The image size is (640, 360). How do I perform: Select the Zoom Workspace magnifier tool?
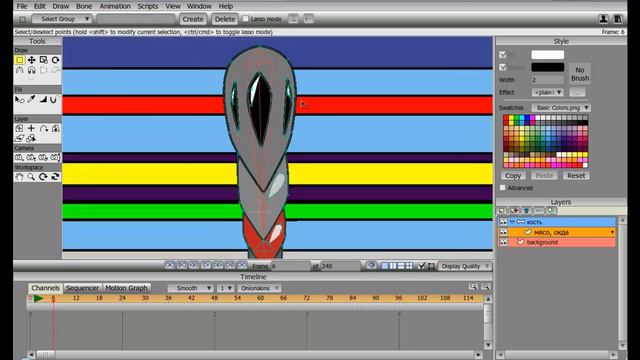point(31,177)
